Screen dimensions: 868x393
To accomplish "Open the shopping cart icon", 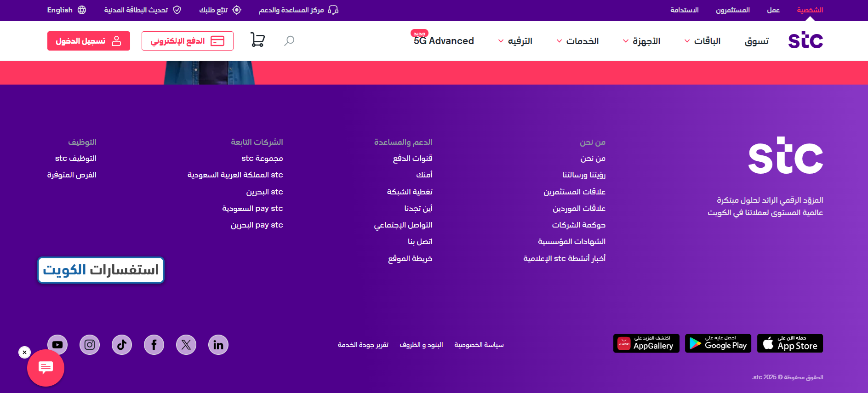I will pyautogui.click(x=257, y=40).
